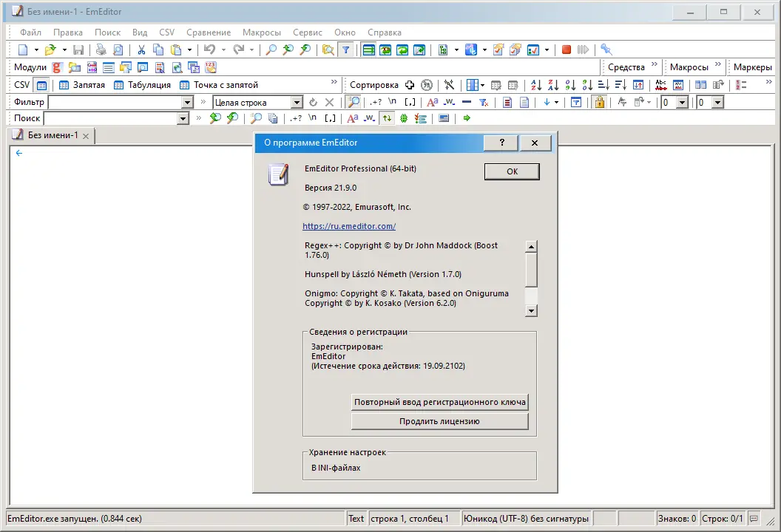The width and height of the screenshot is (781, 532).
Task: Click the green right arrow on Поиск toolbar
Action: [467, 118]
